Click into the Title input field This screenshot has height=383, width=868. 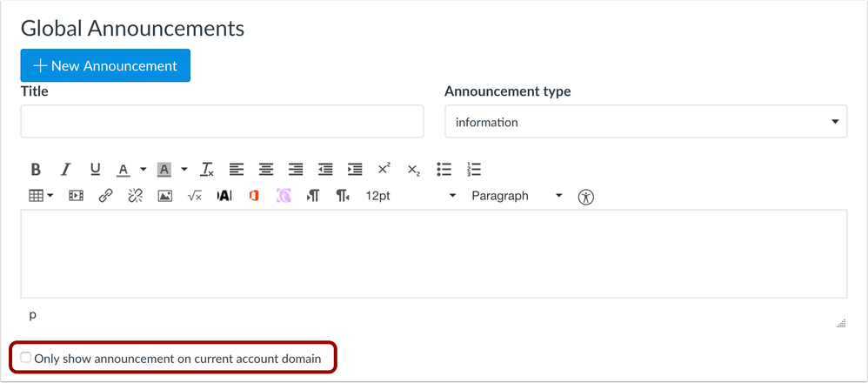(x=222, y=122)
